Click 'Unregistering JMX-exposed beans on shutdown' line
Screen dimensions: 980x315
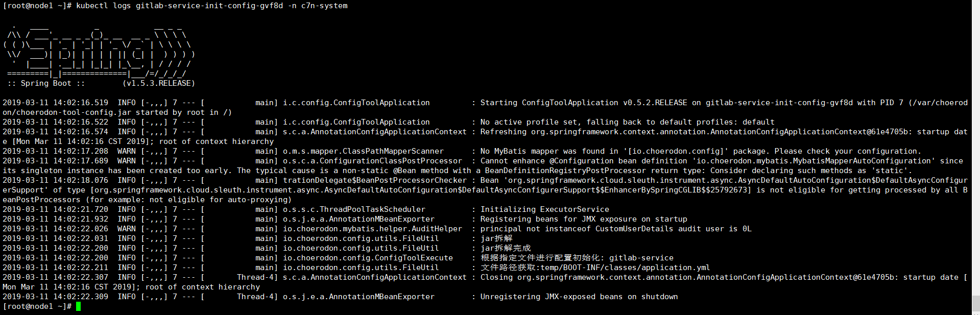[579, 297]
